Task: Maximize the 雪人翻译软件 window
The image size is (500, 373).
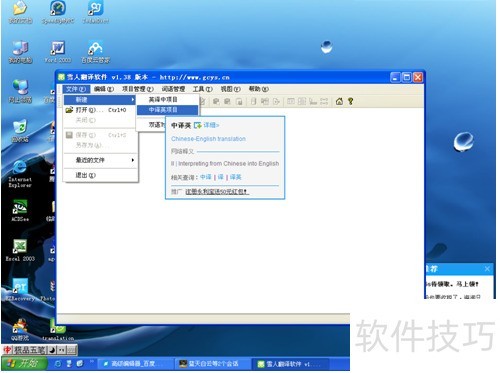Action: click(x=407, y=77)
